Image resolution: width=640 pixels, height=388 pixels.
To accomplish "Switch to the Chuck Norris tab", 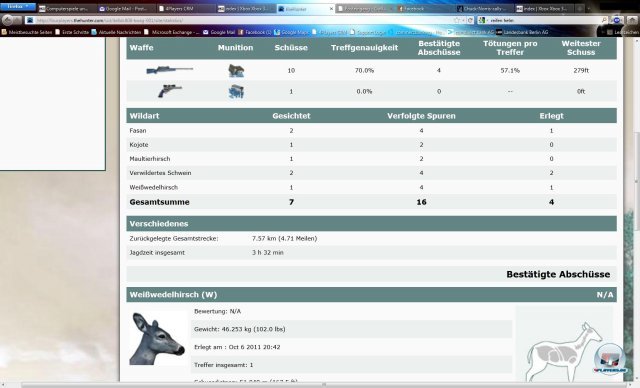I will [x=484, y=9].
